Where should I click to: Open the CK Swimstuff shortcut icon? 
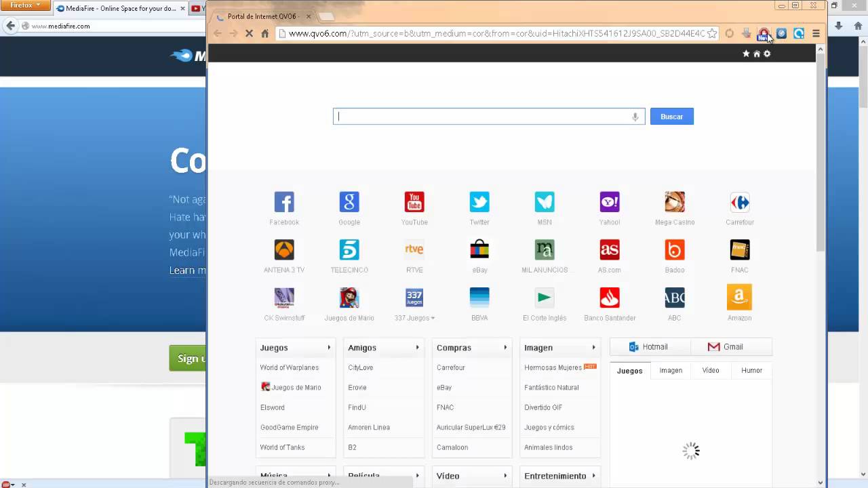coord(284,298)
